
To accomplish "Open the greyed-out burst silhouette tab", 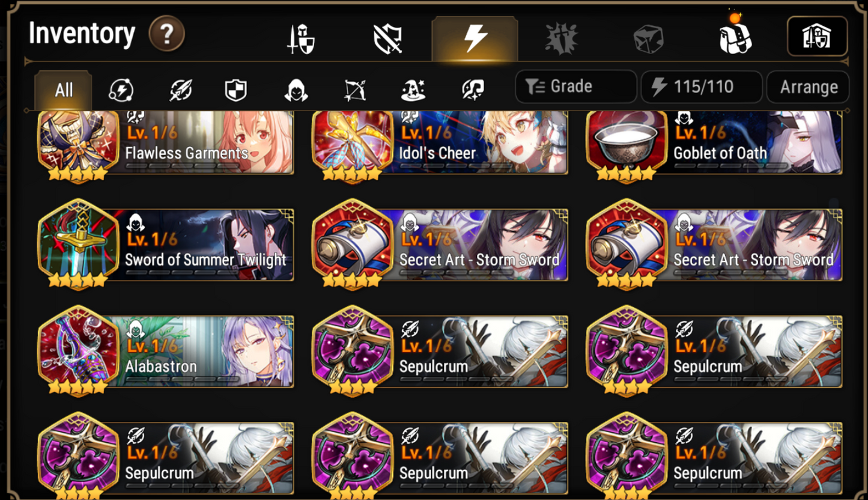I will [x=561, y=39].
